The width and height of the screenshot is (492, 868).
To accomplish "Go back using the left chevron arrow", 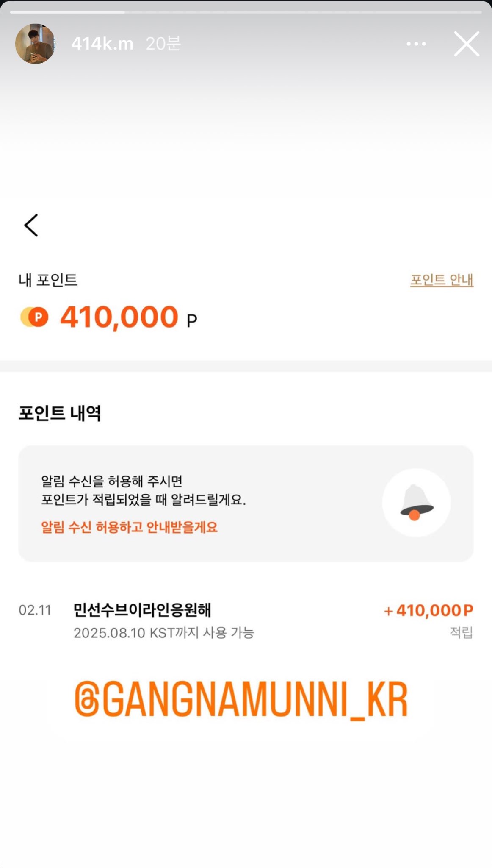I will point(31,225).
